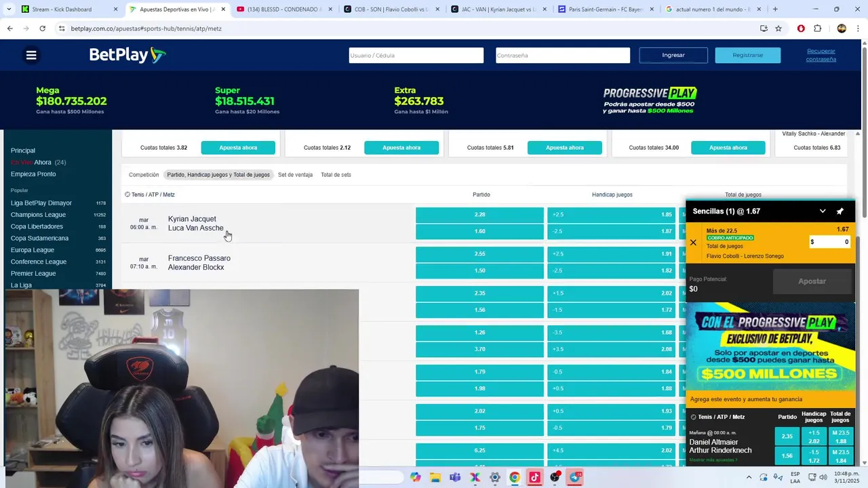Select 2.35 Partido odds for Daniel Altmaier
This screenshot has height=488, width=868.
pyautogui.click(x=787, y=436)
